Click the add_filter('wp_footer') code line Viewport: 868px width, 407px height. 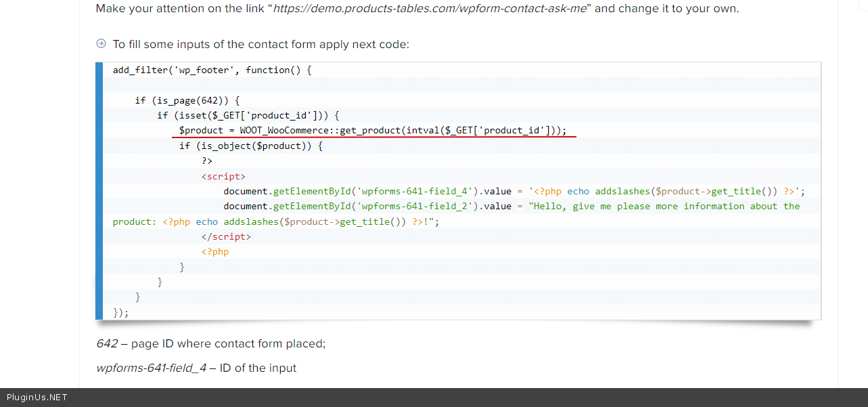point(212,70)
